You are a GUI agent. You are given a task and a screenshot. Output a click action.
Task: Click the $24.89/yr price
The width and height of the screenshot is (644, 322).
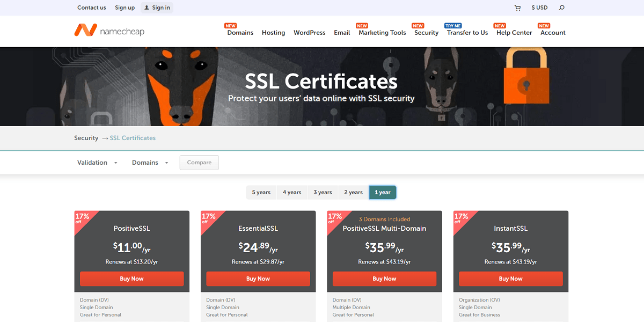[x=258, y=247]
